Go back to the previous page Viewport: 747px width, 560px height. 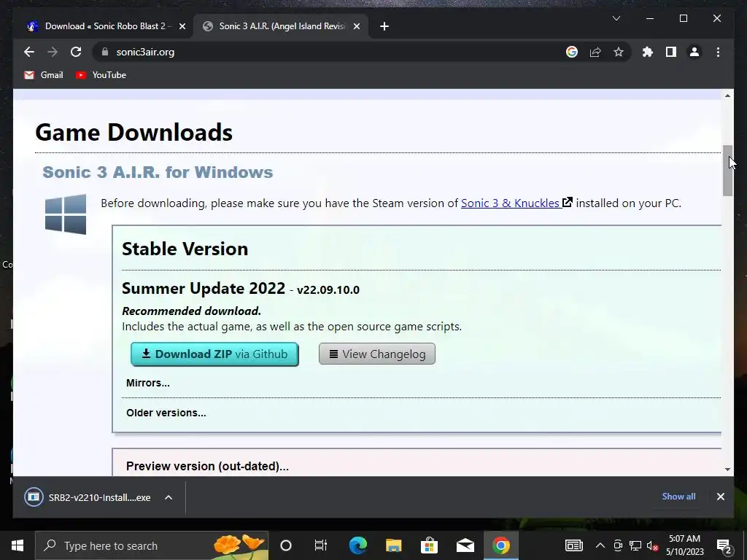coord(29,52)
